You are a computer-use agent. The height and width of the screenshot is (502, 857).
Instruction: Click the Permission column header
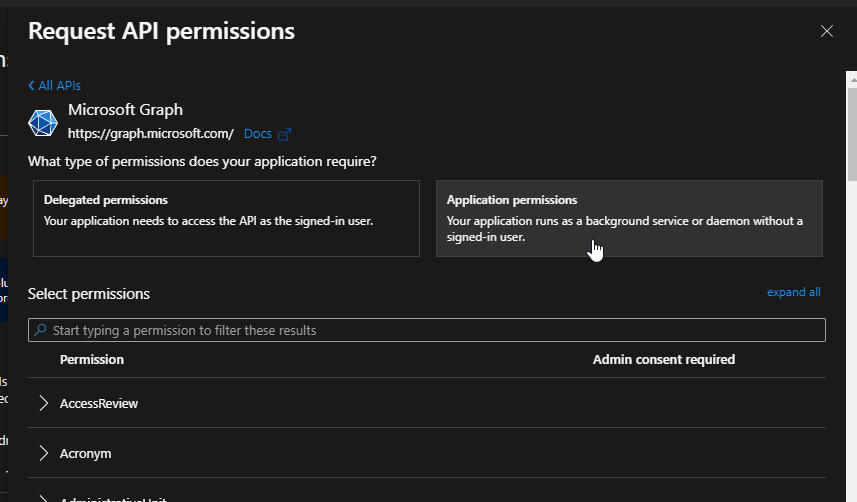92,359
